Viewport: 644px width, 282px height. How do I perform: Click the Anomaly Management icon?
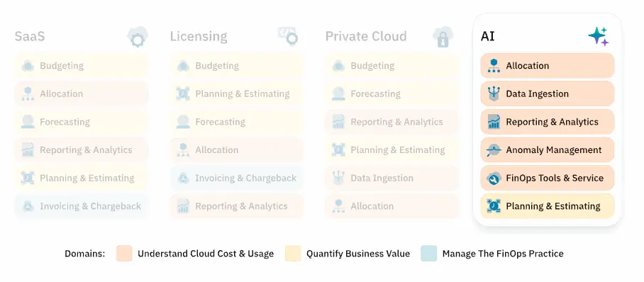(x=493, y=150)
